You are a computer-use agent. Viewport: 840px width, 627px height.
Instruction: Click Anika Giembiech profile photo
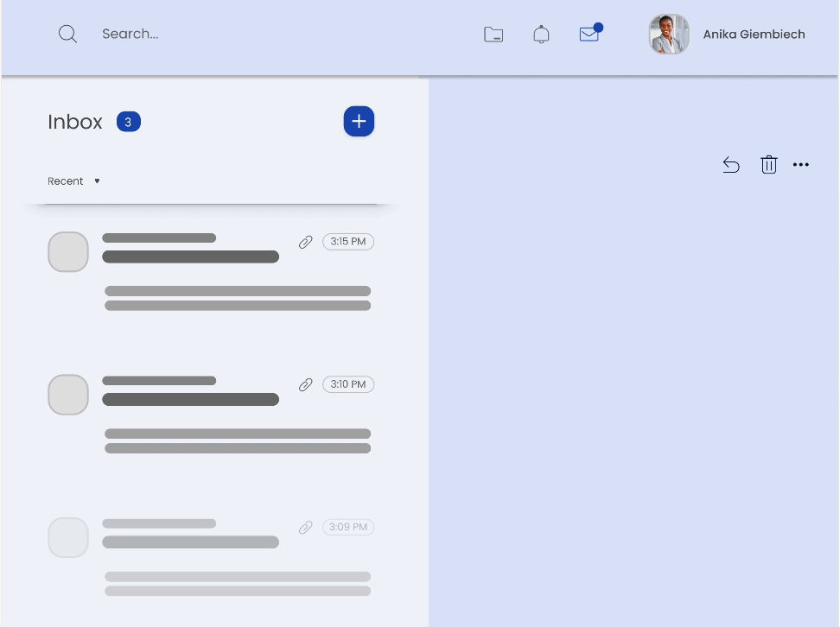coord(669,35)
